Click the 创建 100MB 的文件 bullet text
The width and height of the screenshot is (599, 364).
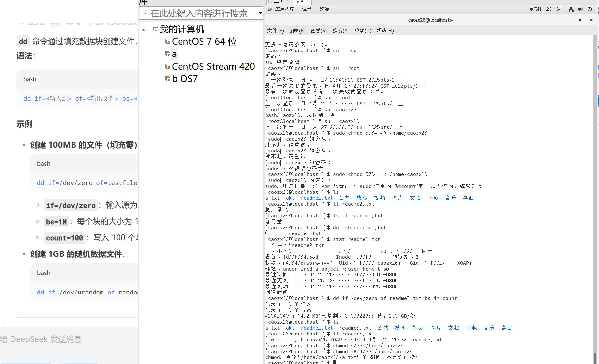(83, 145)
